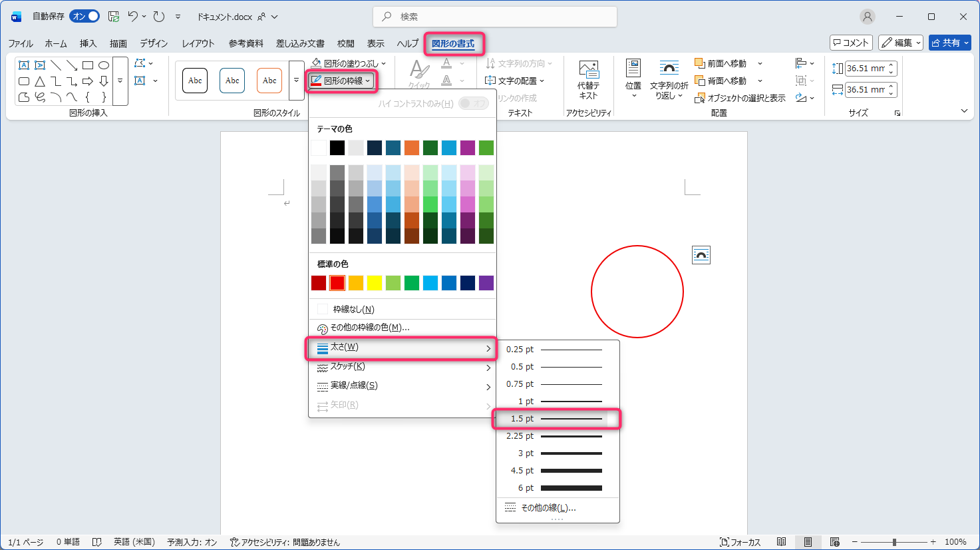Open the selection pane (オブジェクトの選択と表示)

740,98
